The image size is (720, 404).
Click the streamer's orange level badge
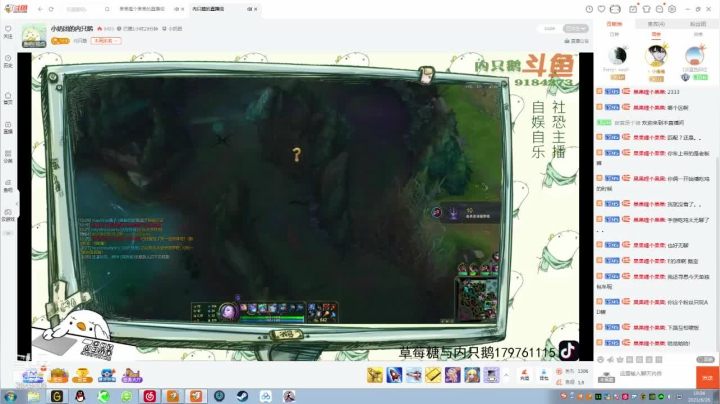60,41
